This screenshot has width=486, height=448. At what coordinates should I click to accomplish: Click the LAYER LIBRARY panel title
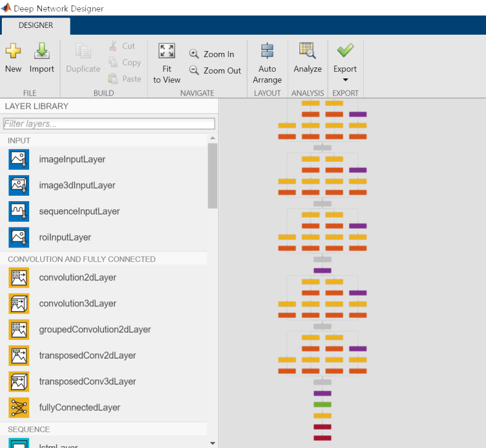click(x=36, y=106)
